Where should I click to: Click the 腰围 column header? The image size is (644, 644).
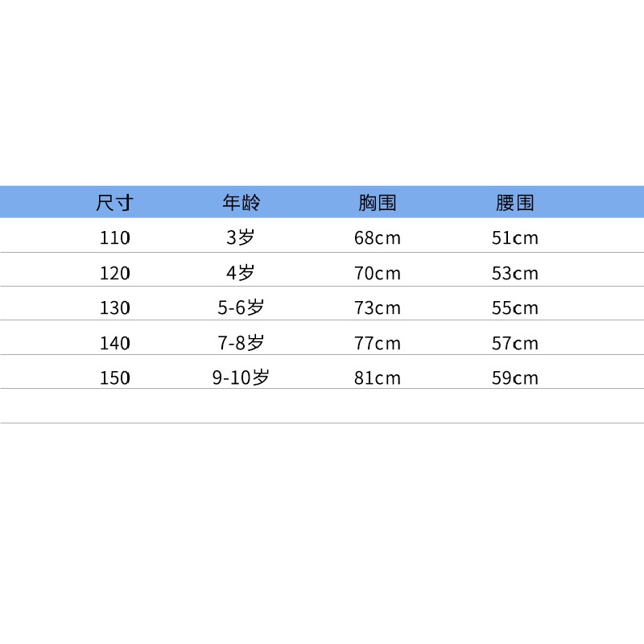point(514,203)
